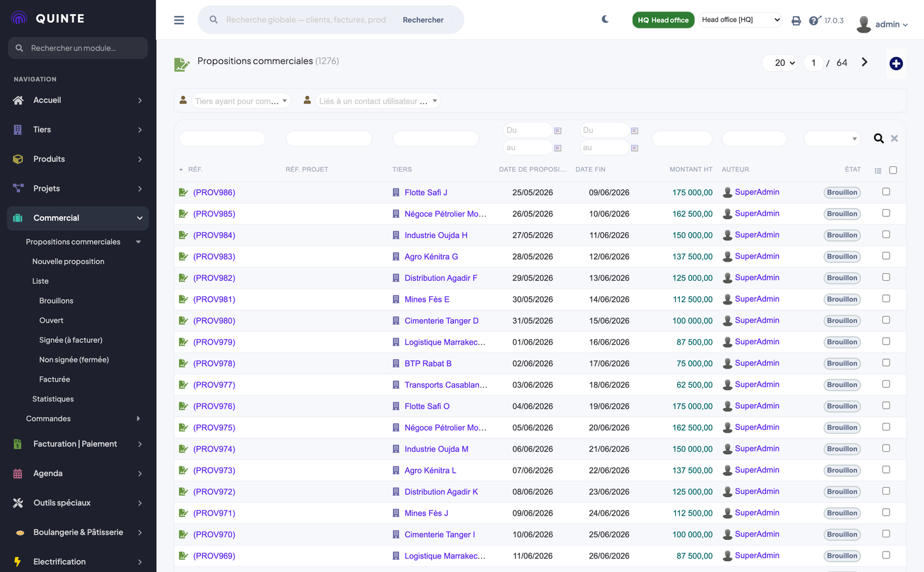The image size is (924, 572).
Task: Open calendar picker for first proposal date Du
Action: tap(558, 131)
